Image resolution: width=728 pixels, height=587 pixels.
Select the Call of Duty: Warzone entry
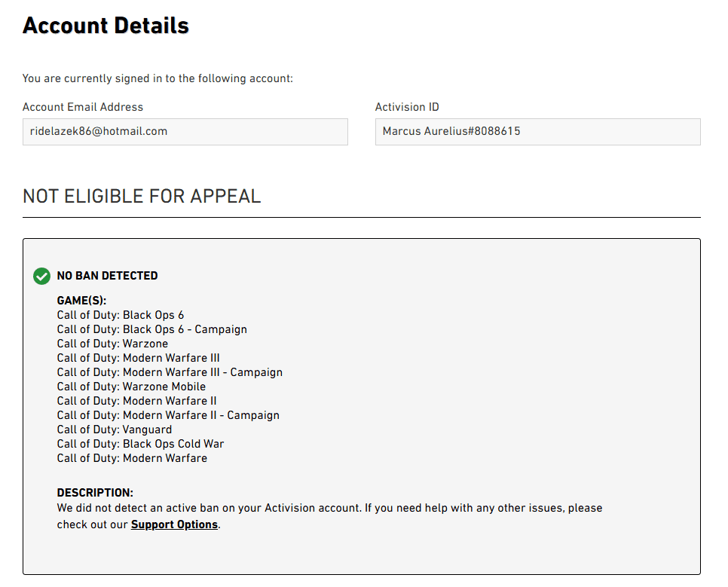tap(112, 344)
